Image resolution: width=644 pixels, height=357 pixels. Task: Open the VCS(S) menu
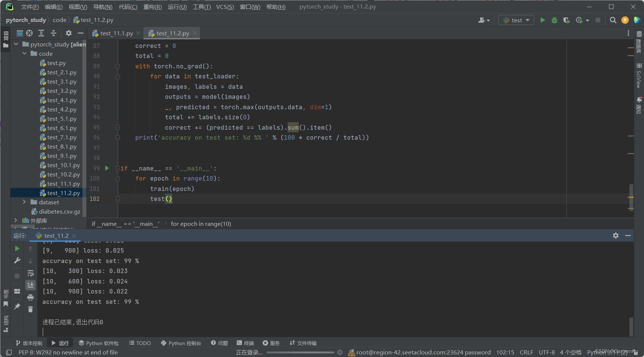225,7
